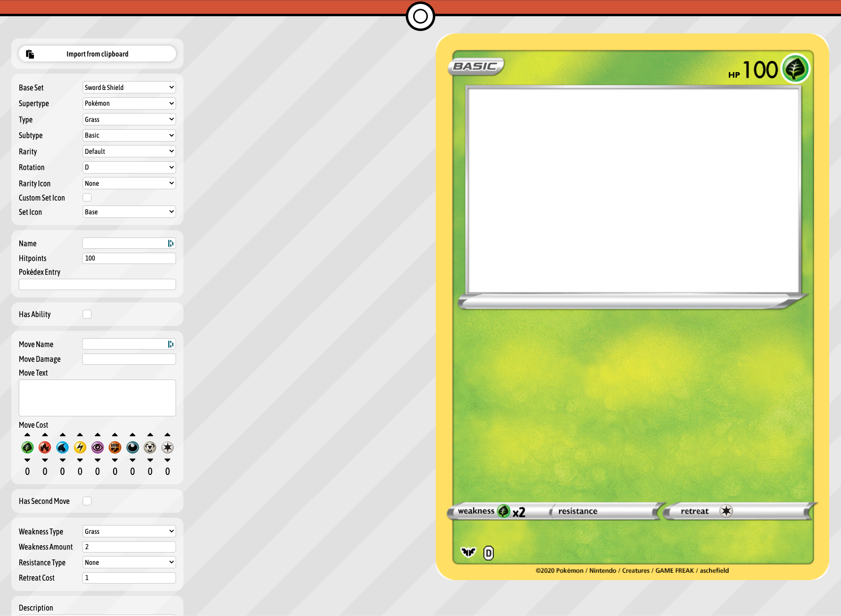Click the set symbol at card bottom left
Viewport: 841px width, 616px height.
(469, 553)
